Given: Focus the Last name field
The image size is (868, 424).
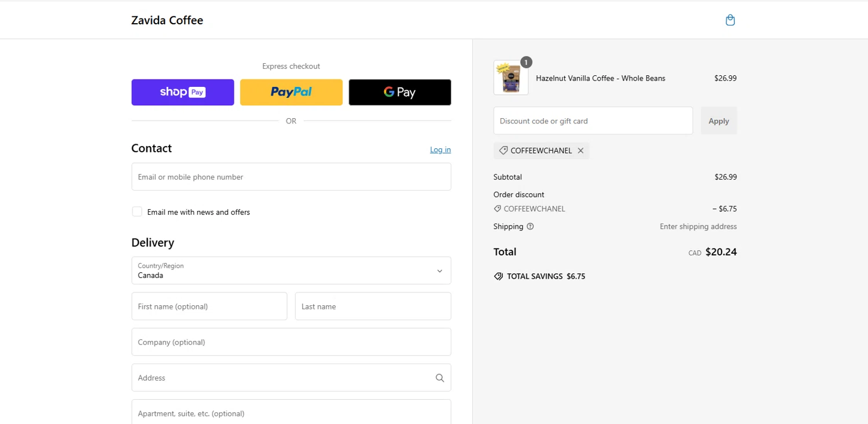Looking at the screenshot, I should tap(373, 306).
